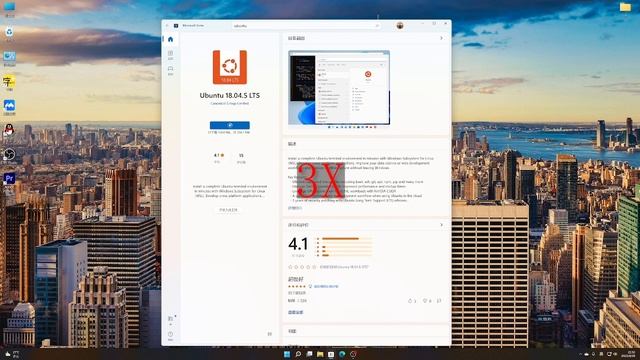
Task: Open taskbar Search icon
Action: point(298,354)
